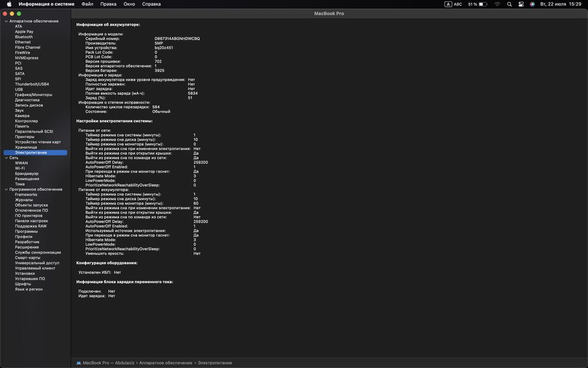Select Bluetooth in the sidebar
588x368 pixels.
coord(24,37)
